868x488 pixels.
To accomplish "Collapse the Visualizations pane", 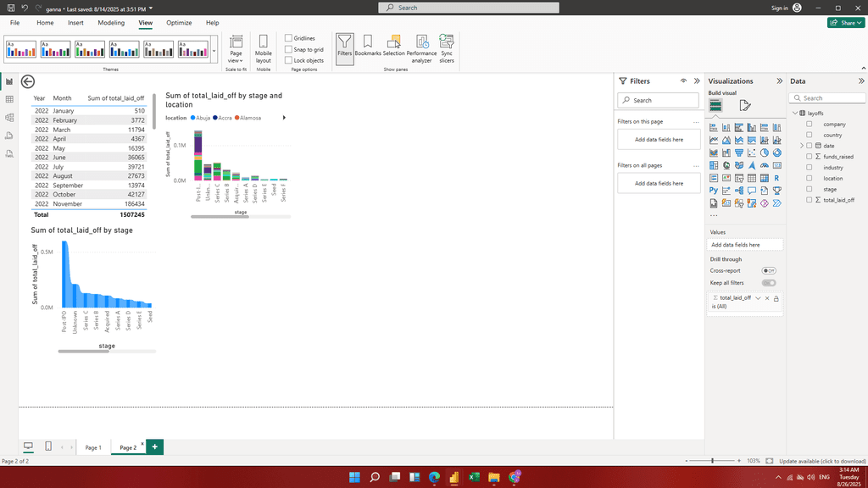I will tap(780, 80).
